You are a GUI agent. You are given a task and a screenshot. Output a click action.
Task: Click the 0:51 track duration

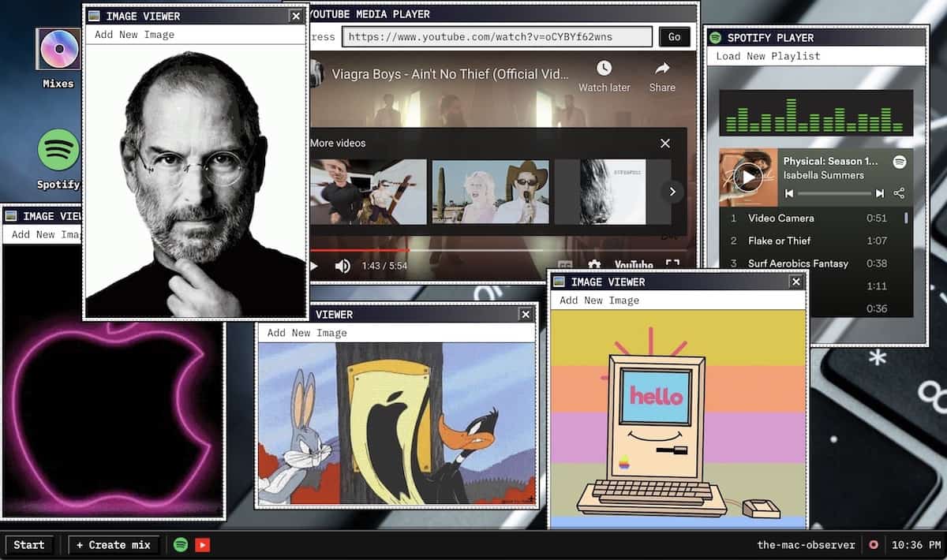click(876, 218)
